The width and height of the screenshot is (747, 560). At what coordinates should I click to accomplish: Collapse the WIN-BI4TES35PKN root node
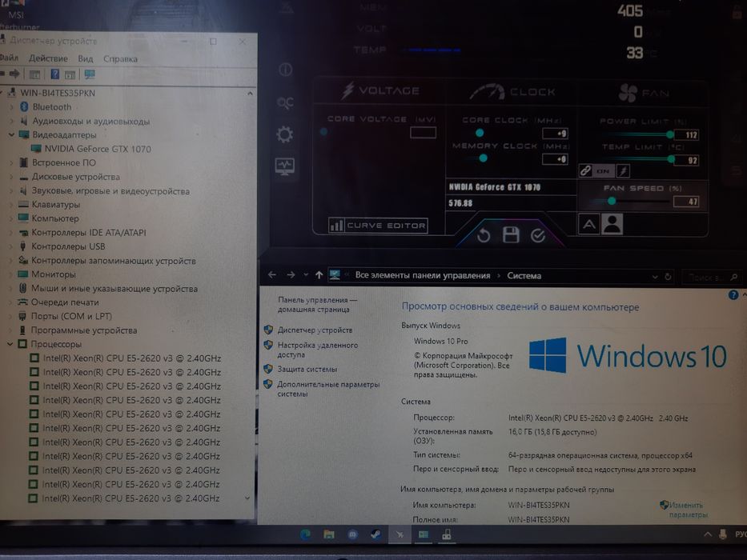pyautogui.click(x=3, y=93)
